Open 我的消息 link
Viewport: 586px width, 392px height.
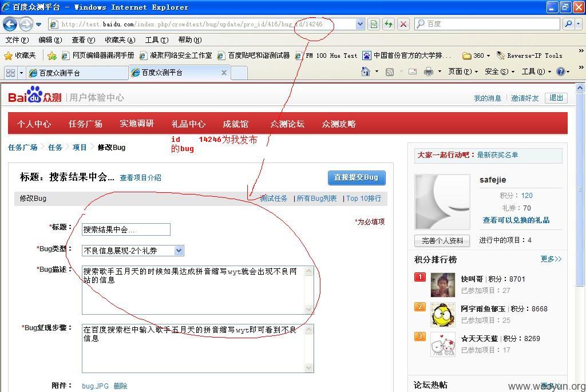click(x=488, y=98)
